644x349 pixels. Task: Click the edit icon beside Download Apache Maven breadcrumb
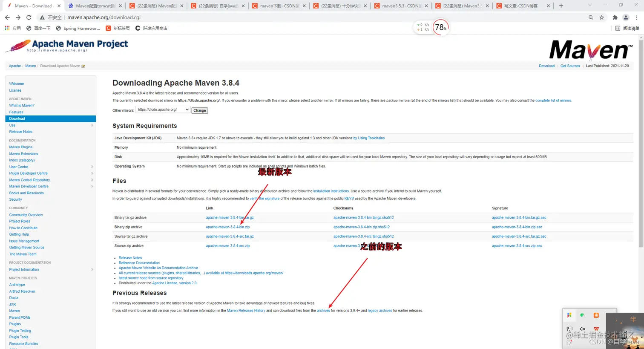(83, 66)
